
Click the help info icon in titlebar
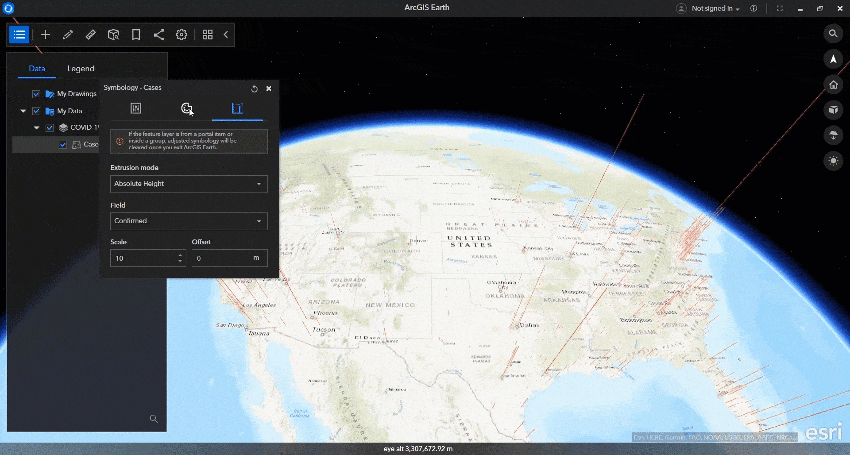point(754,8)
